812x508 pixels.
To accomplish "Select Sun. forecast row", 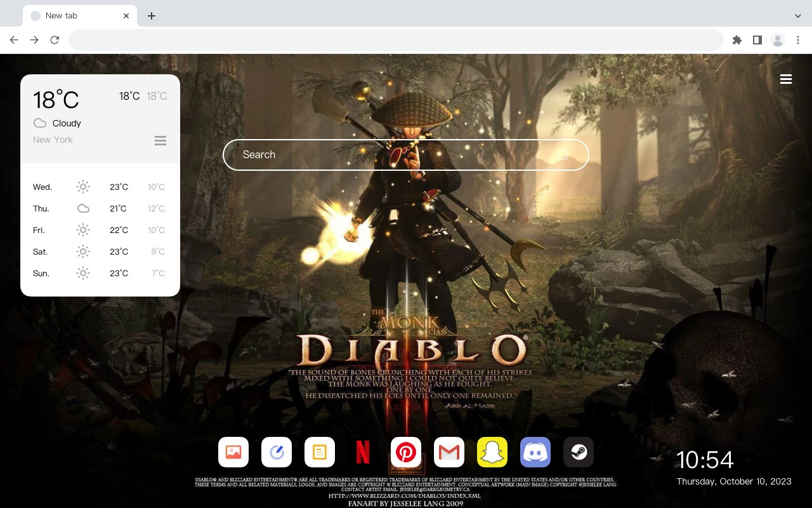I will [100, 273].
